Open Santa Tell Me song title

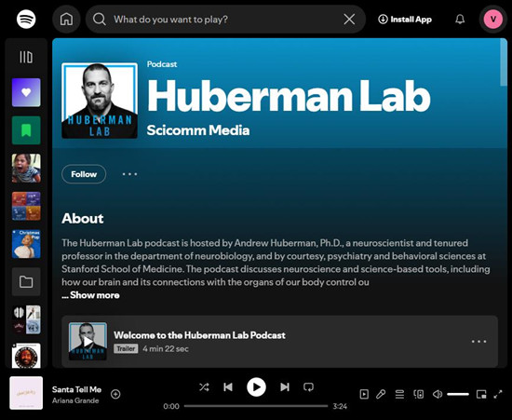point(76,389)
